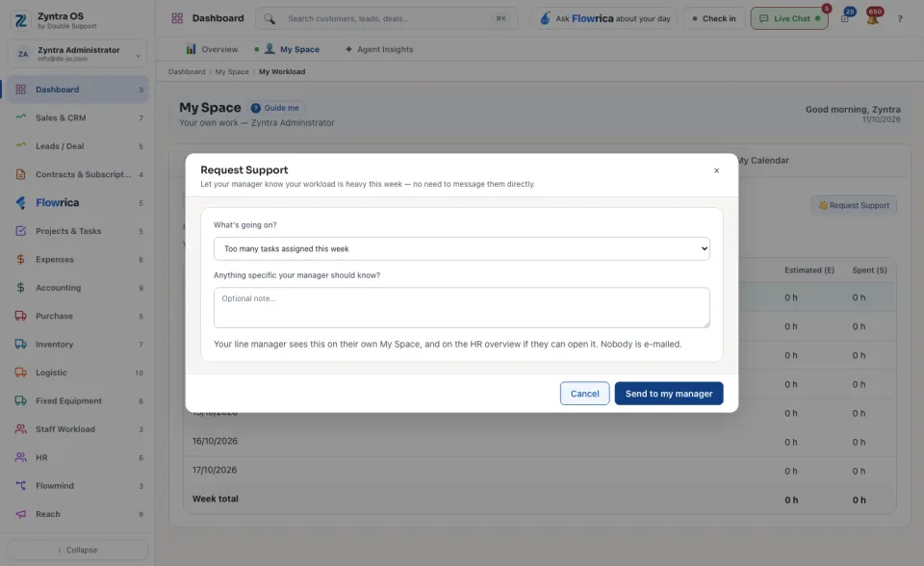Click Send to my manager
924x566 pixels.
point(669,394)
